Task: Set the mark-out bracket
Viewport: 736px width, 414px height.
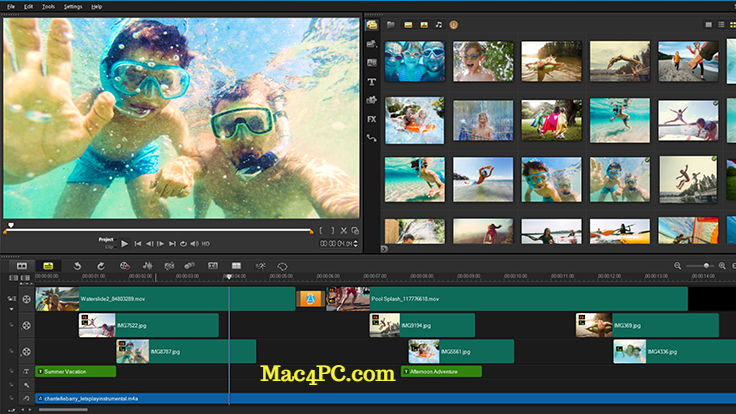Action: (332, 230)
